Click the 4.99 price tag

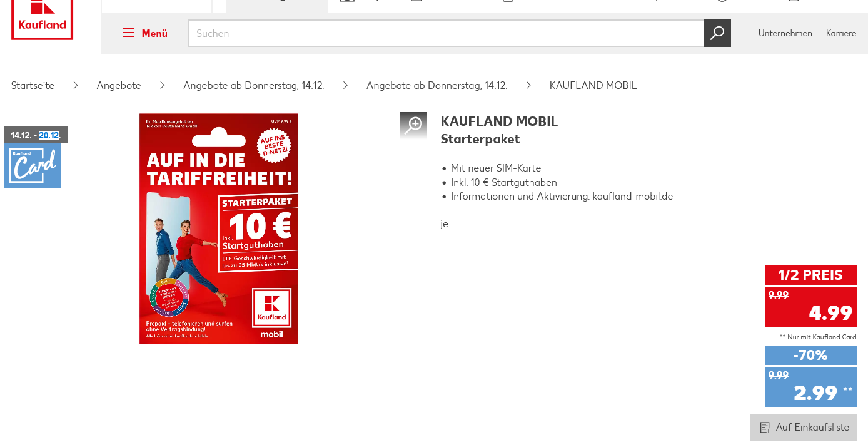[x=810, y=306]
